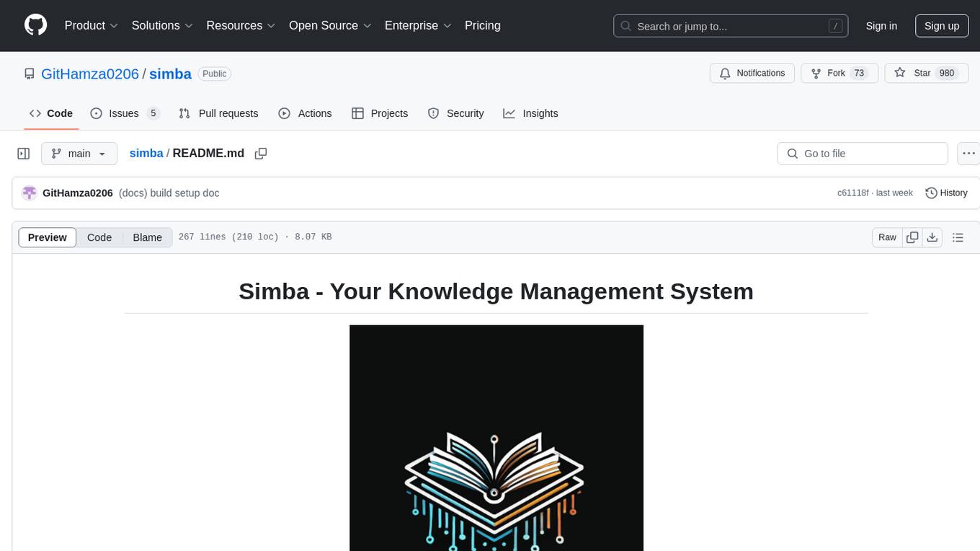Expand the Resources menu
Screen dimensions: 980x551
(241, 25)
